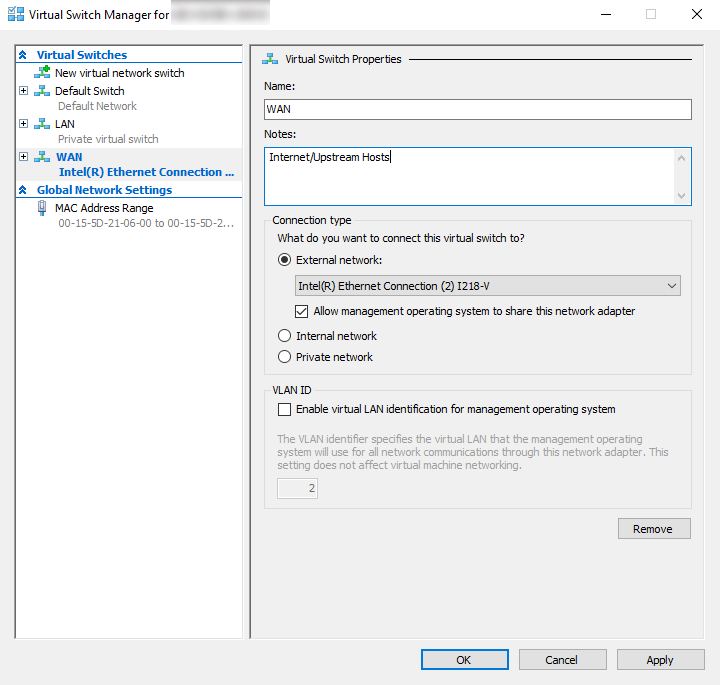
Task: Click the Virtual Switch Properties header icon
Action: 270,59
